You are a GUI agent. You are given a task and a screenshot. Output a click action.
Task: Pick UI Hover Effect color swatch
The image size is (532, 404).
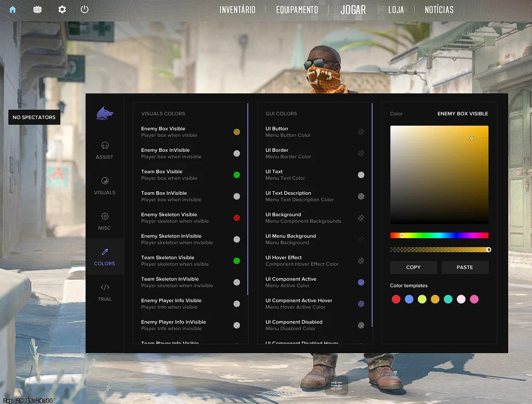[361, 261]
